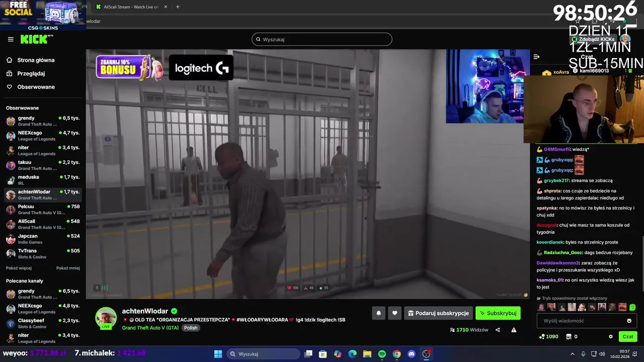
Task: Click the 1090 channel points icon
Action: tap(542, 336)
